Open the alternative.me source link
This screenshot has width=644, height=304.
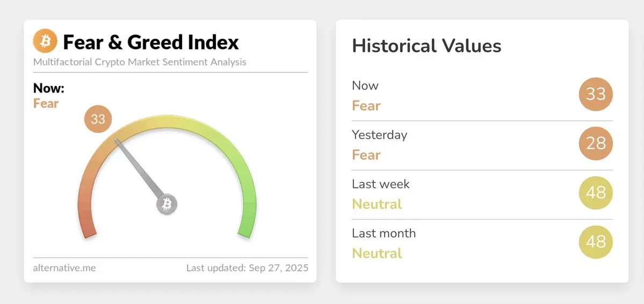(64, 268)
